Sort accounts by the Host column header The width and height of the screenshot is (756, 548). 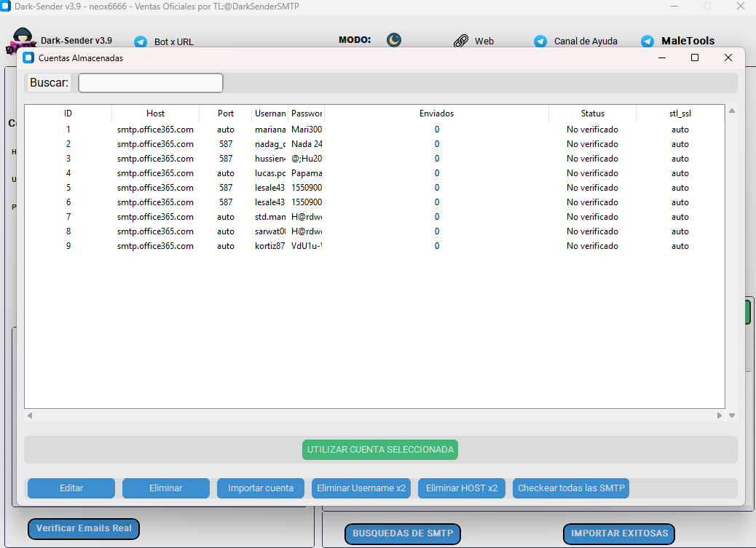(155, 114)
